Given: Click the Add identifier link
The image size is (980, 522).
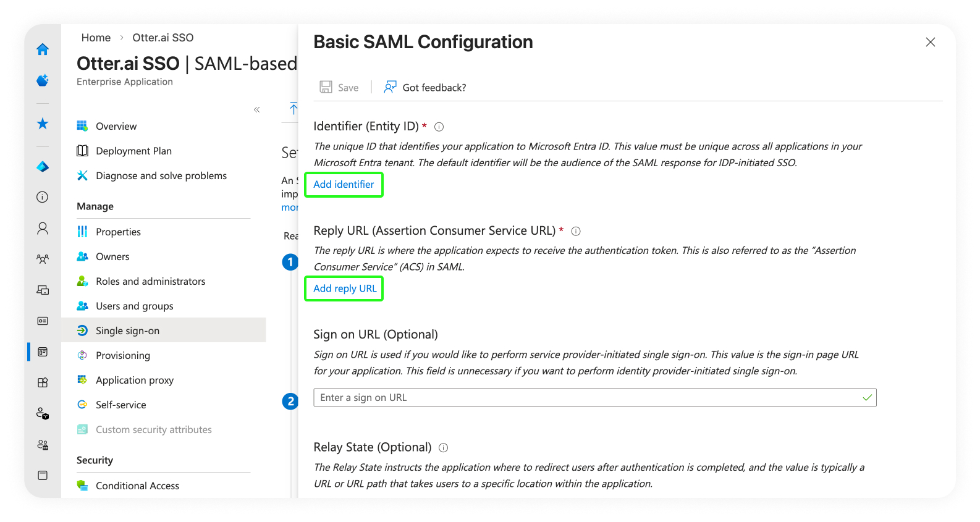Looking at the screenshot, I should pyautogui.click(x=344, y=185).
